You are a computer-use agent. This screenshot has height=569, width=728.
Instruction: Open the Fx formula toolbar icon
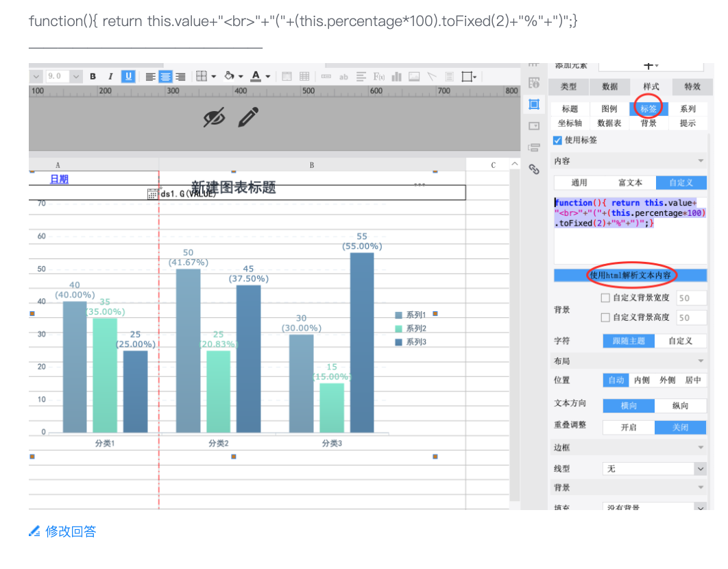(379, 77)
